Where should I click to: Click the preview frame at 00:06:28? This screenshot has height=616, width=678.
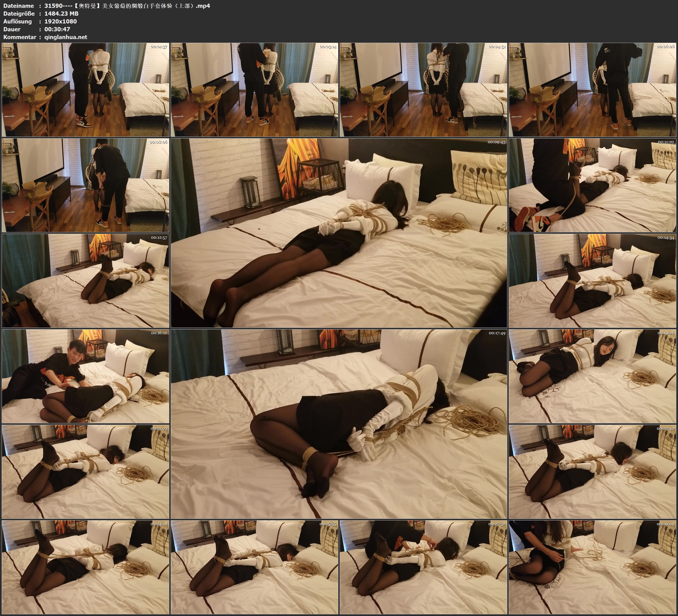pos(592,89)
